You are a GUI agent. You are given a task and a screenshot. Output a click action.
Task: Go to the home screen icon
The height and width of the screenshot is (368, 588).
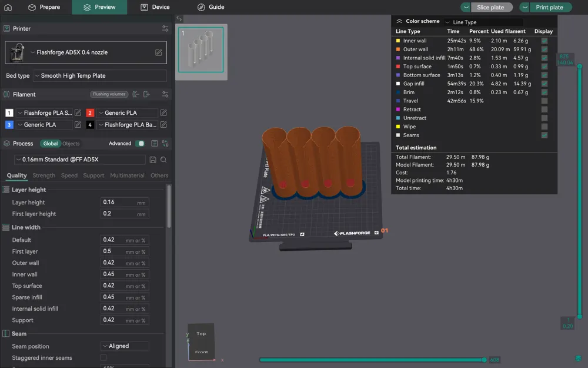[8, 7]
